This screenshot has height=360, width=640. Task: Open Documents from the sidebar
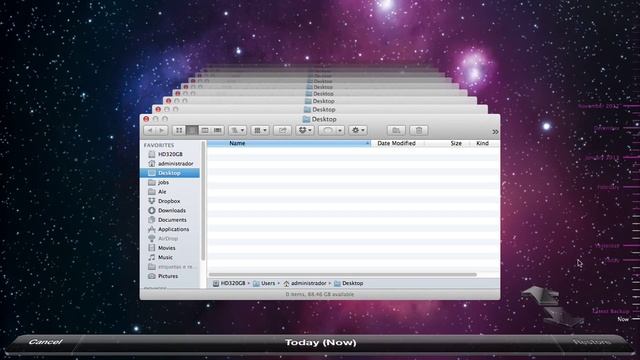(x=170, y=220)
